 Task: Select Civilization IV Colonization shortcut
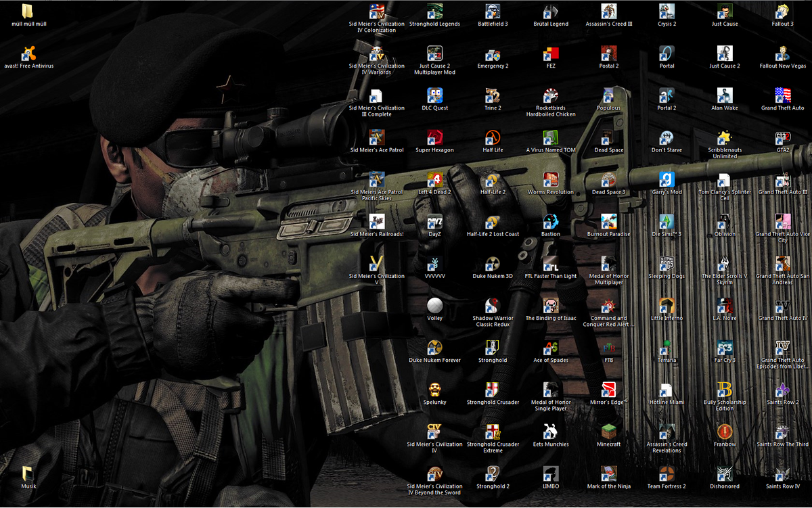coord(377,11)
